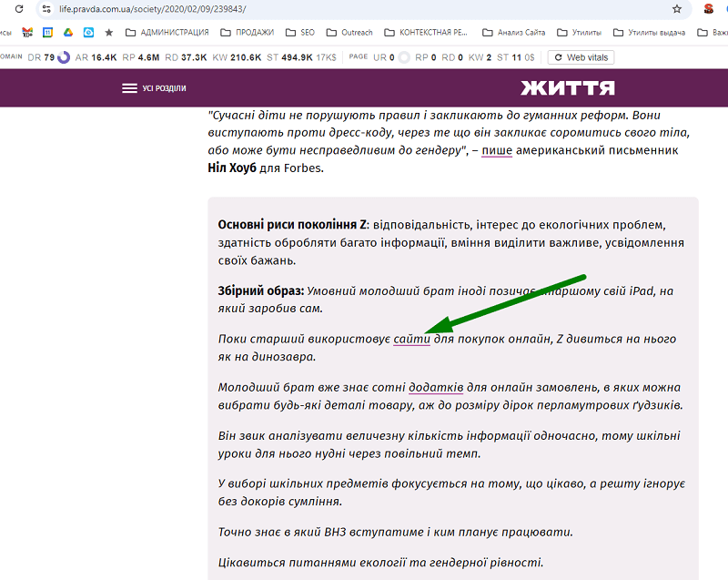Open the Анализ Сайта bookmarks folder
The height and width of the screenshot is (580, 728).
[514, 32]
